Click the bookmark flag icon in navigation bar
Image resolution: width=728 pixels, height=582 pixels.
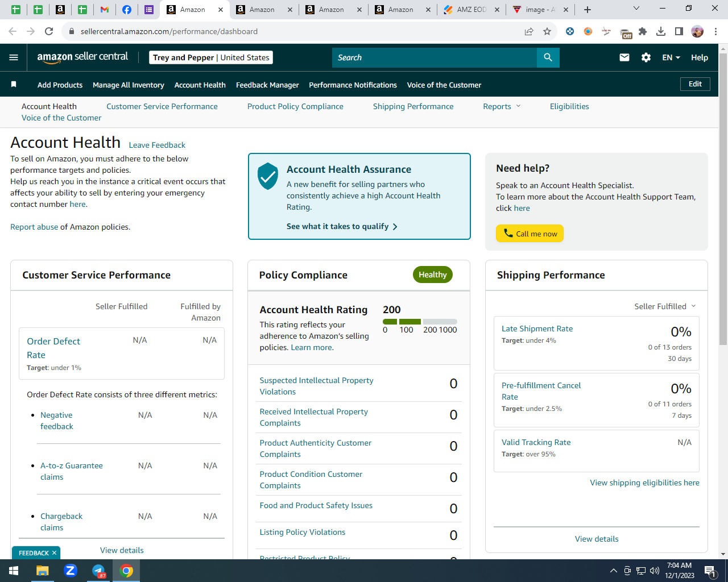[14, 84]
